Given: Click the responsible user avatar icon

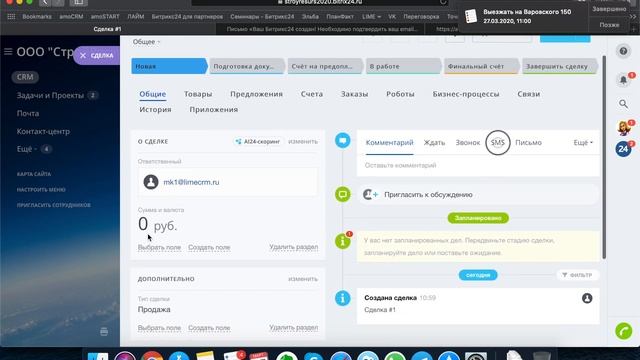Looking at the screenshot, I should tap(151, 182).
